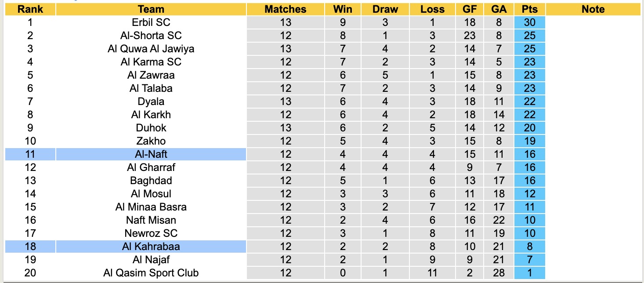Image resolution: width=644 pixels, height=283 pixels.
Task: Click the GA column header
Action: click(x=499, y=9)
